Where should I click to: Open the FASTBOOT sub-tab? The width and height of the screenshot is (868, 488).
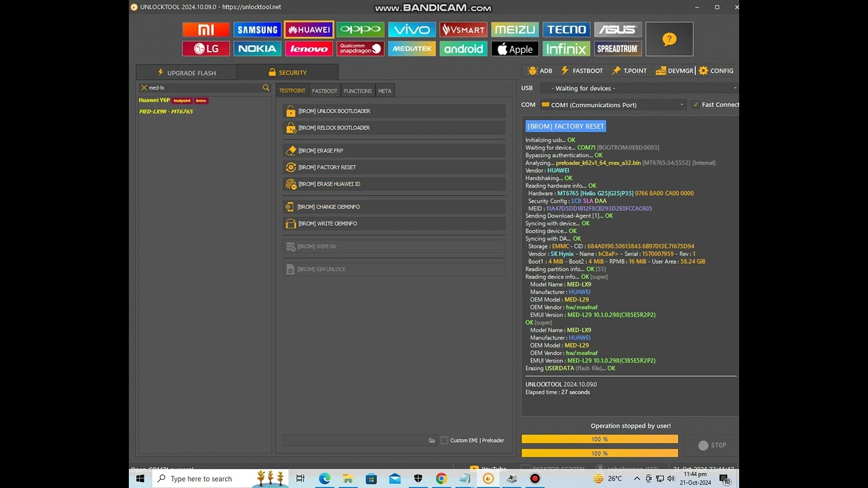click(325, 91)
